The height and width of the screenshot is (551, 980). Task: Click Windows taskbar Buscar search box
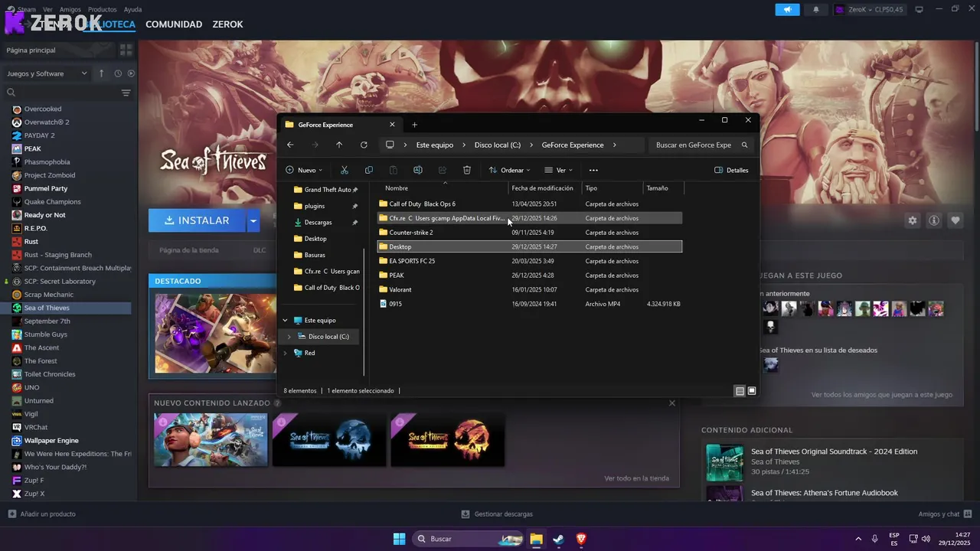click(x=468, y=539)
